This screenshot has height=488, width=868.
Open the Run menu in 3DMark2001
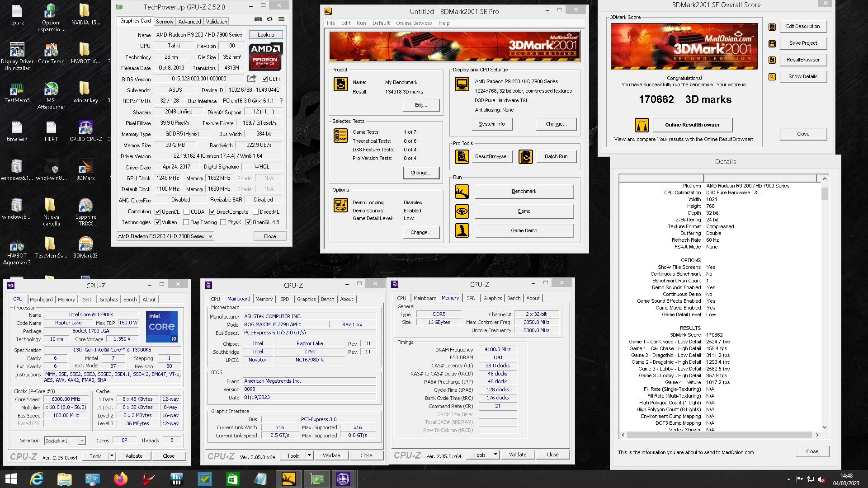click(x=361, y=23)
